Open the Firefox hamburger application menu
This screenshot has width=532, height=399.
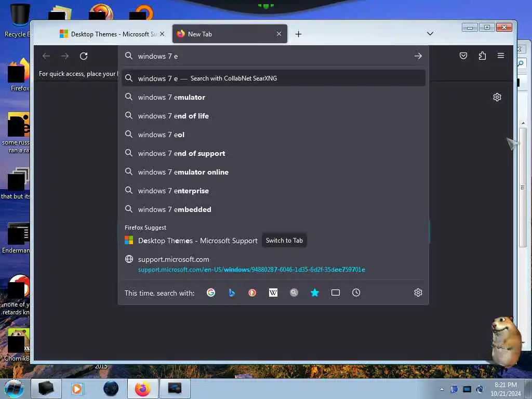(x=501, y=56)
